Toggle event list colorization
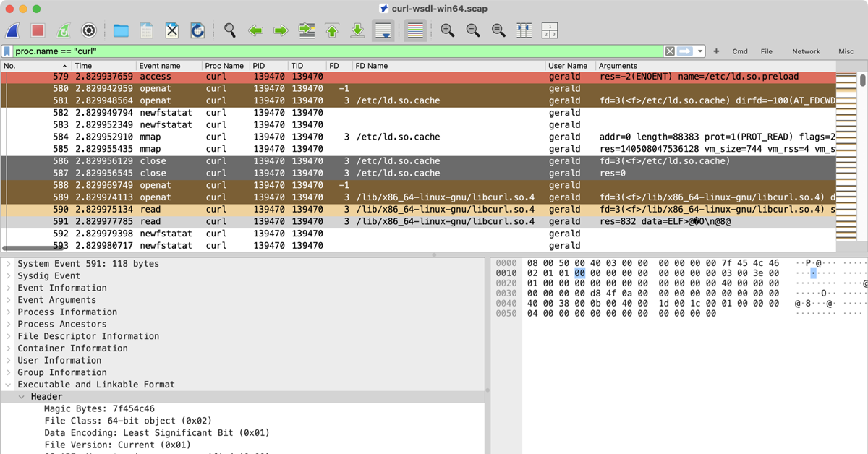This screenshot has height=454, width=868. (x=414, y=30)
